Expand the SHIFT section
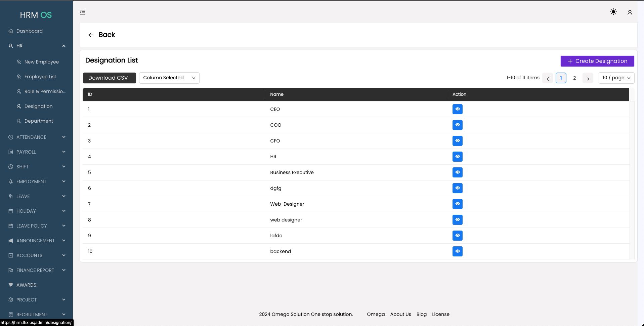Screen dimensions: 644x326 point(64,167)
